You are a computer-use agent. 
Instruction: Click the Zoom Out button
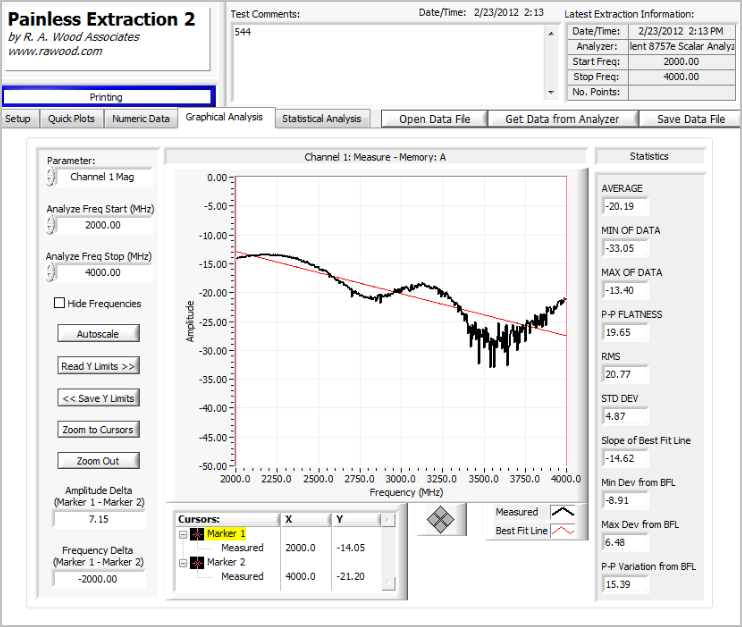click(x=98, y=461)
